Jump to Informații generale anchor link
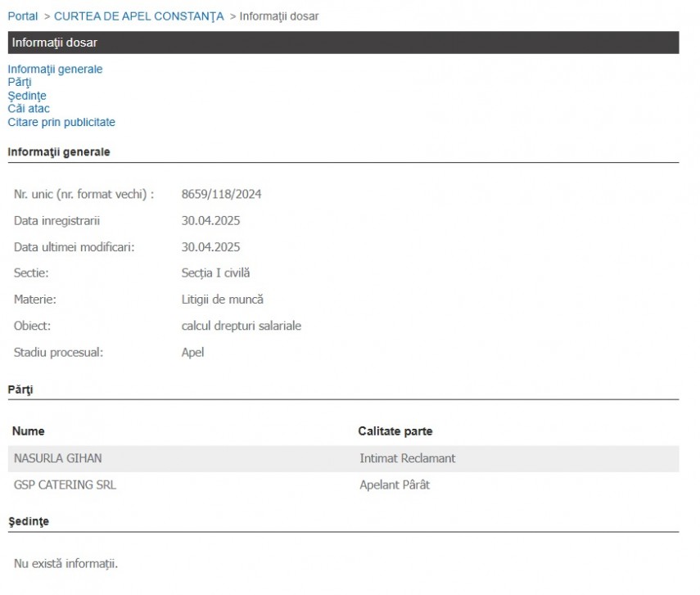Image resolution: width=700 pixels, height=595 pixels. [x=55, y=70]
